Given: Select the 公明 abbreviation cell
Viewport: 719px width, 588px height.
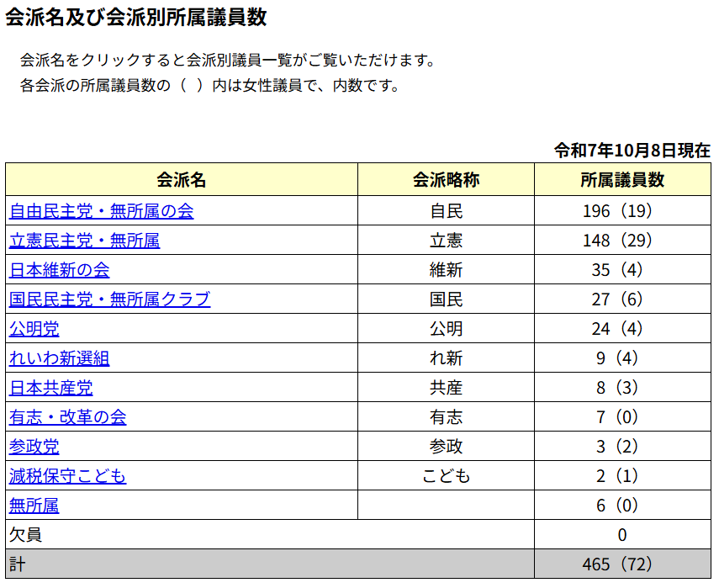Looking at the screenshot, I should click(447, 329).
